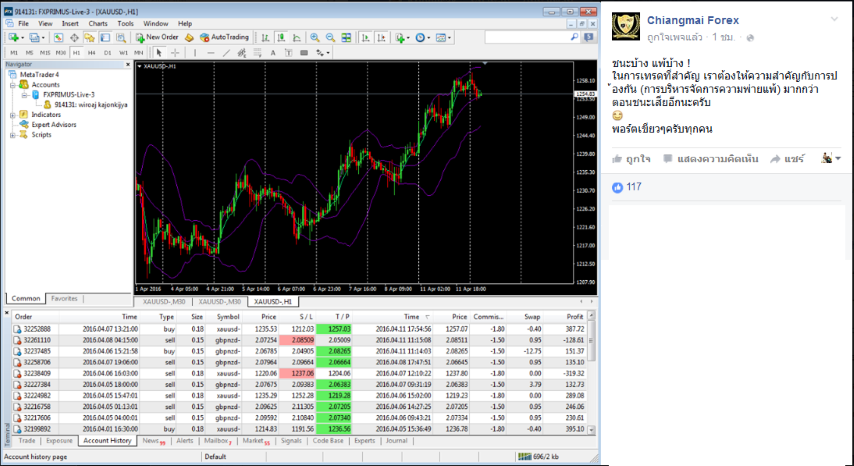
Task: Select the Cursor pointer tool
Action: point(159,53)
